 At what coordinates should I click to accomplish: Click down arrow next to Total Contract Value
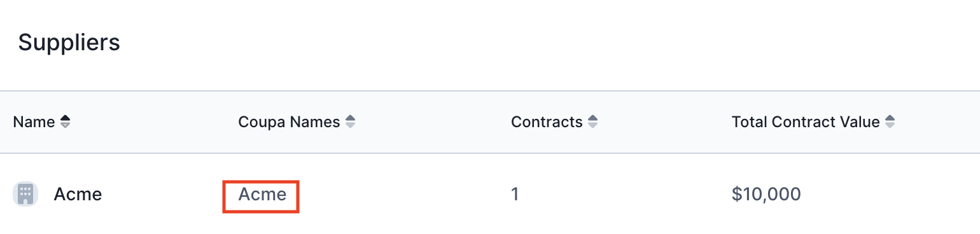(x=890, y=125)
